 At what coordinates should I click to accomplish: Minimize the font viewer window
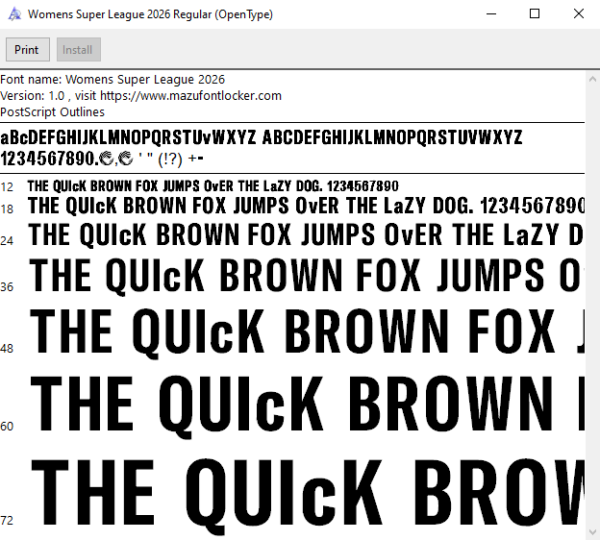[491, 14]
